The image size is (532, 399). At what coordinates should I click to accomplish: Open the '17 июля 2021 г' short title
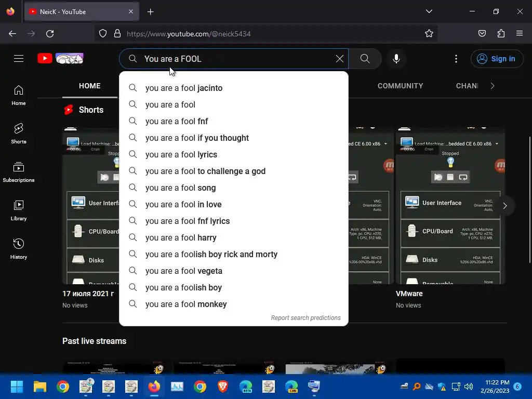88,294
